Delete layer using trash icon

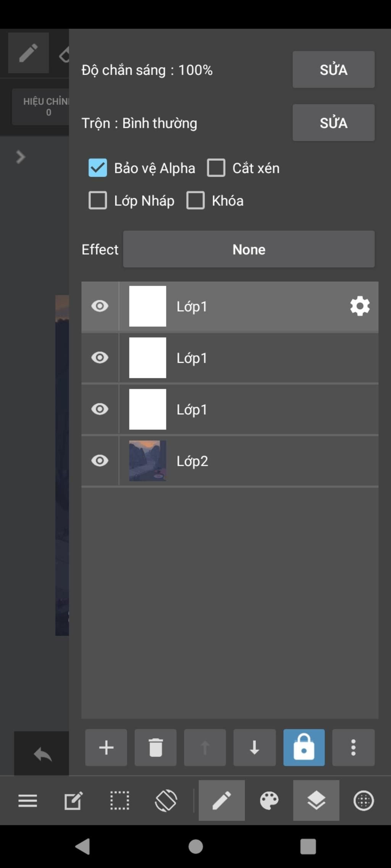click(155, 747)
